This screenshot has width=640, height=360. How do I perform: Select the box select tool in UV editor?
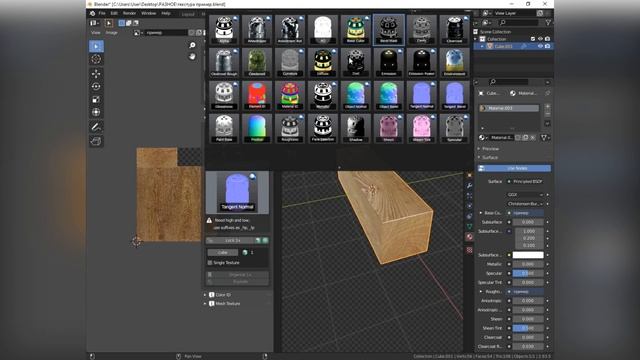pos(96,46)
